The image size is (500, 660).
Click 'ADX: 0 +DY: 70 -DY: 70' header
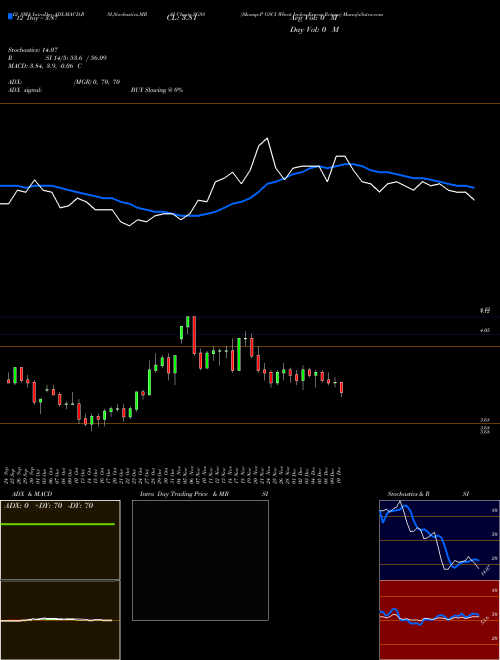click(48, 506)
